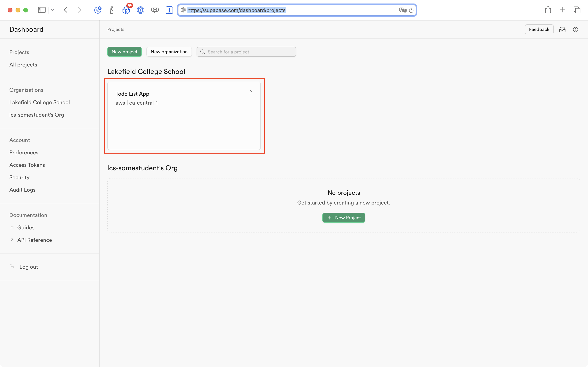The height and width of the screenshot is (367, 588).
Task: Click the page reload icon
Action: [x=411, y=10]
